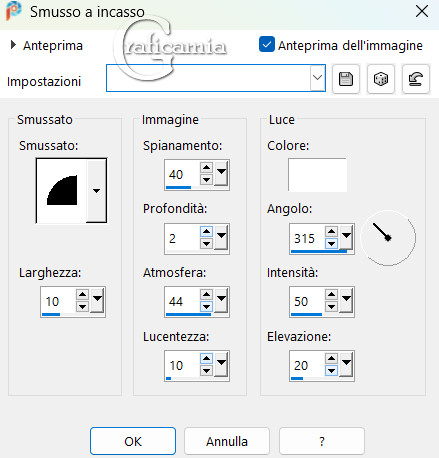Screen dimensions: 439x458
Task: Toggle Anteprima dell'immagine checkbox
Action: (267, 45)
